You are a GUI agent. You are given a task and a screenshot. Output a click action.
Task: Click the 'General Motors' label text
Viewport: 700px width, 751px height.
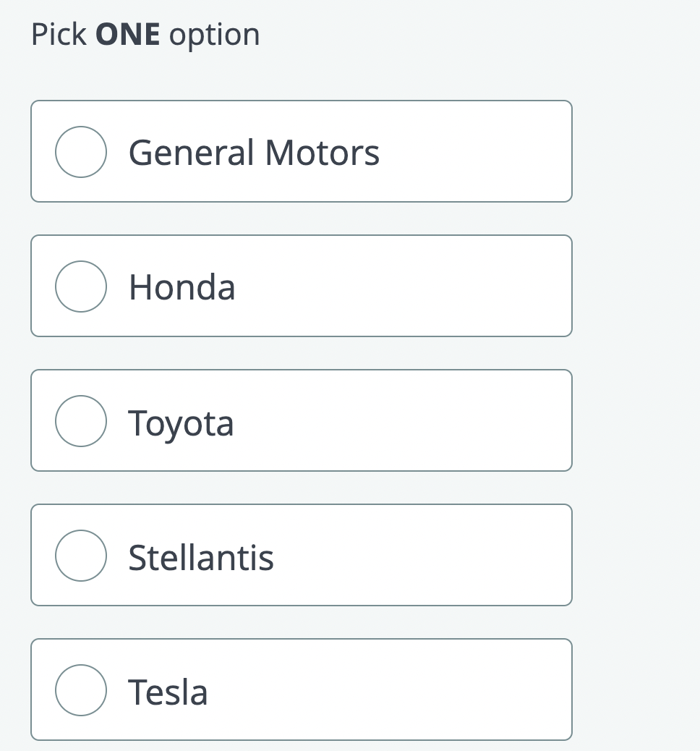click(255, 153)
